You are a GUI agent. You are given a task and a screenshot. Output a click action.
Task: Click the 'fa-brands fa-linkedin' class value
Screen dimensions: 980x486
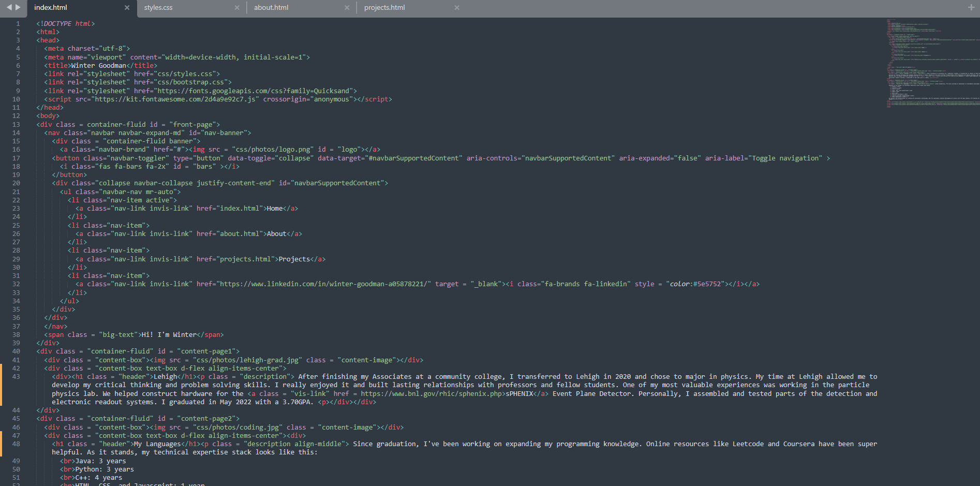coord(586,284)
